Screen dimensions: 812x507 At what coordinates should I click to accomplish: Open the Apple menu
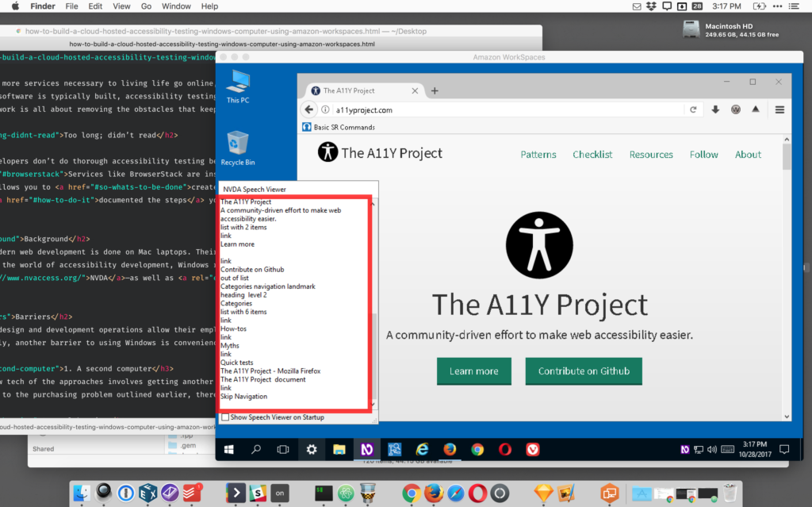[x=15, y=6]
